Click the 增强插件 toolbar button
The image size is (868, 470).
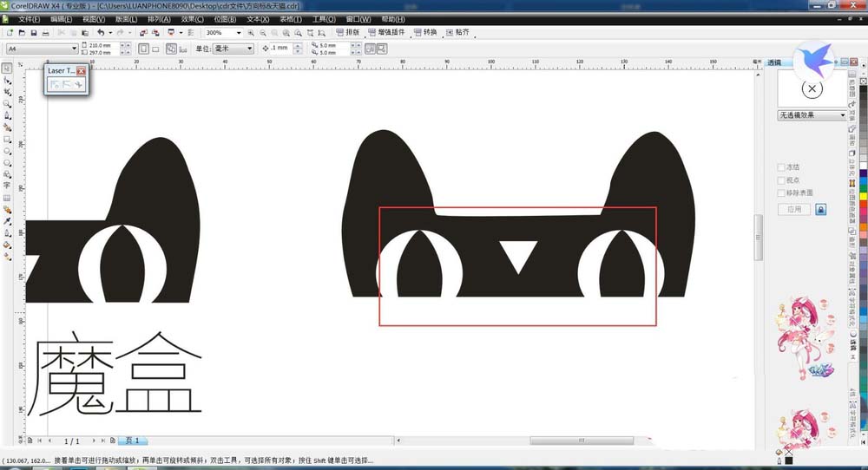pos(386,33)
